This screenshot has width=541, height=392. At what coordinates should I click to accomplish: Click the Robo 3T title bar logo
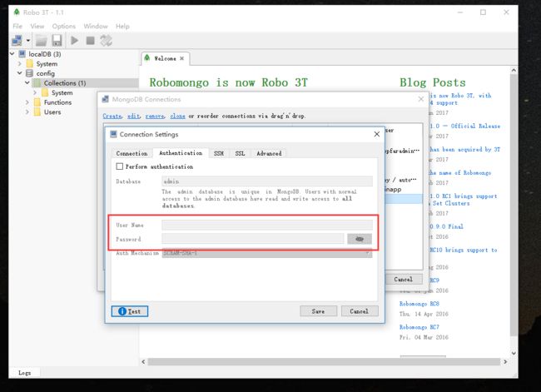pyautogui.click(x=17, y=12)
